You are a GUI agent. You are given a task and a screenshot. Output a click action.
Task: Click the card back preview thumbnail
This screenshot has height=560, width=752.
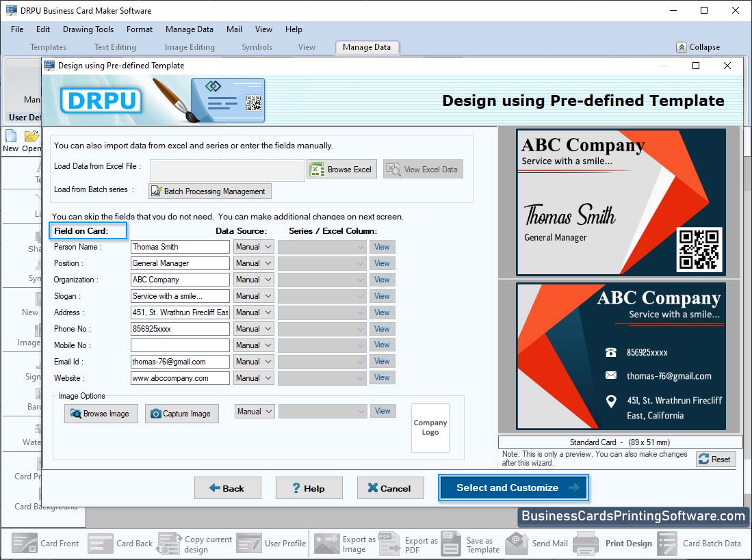coord(621,356)
